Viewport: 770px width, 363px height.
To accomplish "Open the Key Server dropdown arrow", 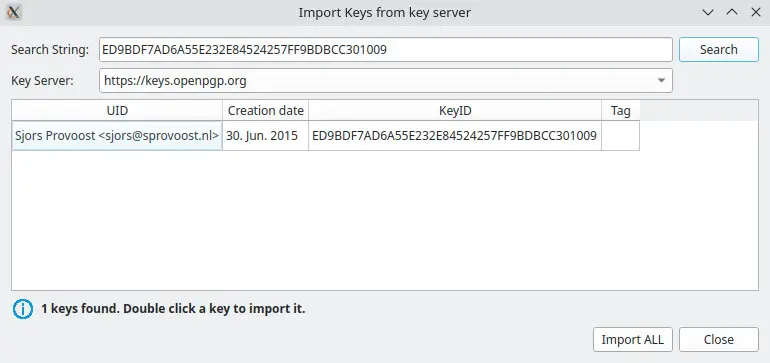I will pyautogui.click(x=661, y=81).
